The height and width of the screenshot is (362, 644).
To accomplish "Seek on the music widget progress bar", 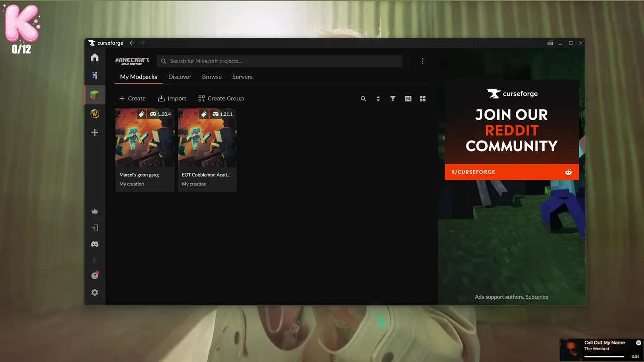I will tap(604, 357).
